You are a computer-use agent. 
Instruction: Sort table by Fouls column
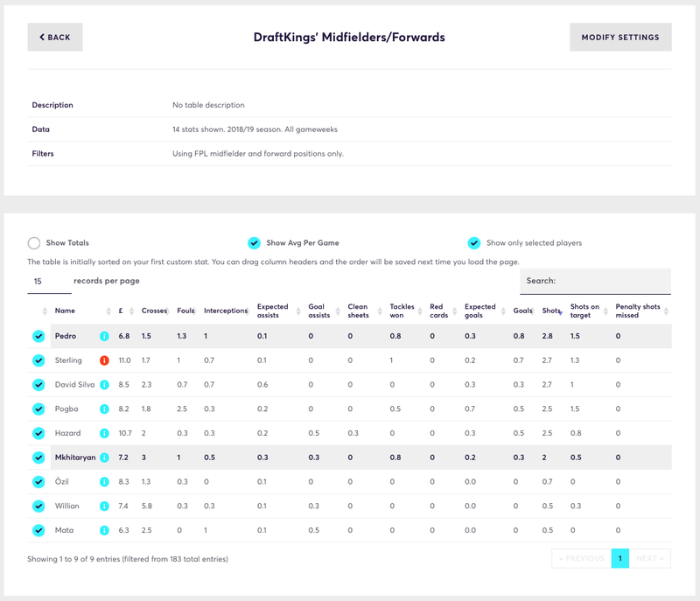click(x=185, y=311)
